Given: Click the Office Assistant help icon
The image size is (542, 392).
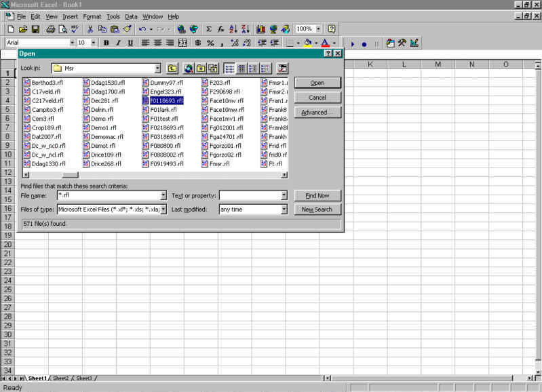Looking at the screenshot, I should coord(332,29).
